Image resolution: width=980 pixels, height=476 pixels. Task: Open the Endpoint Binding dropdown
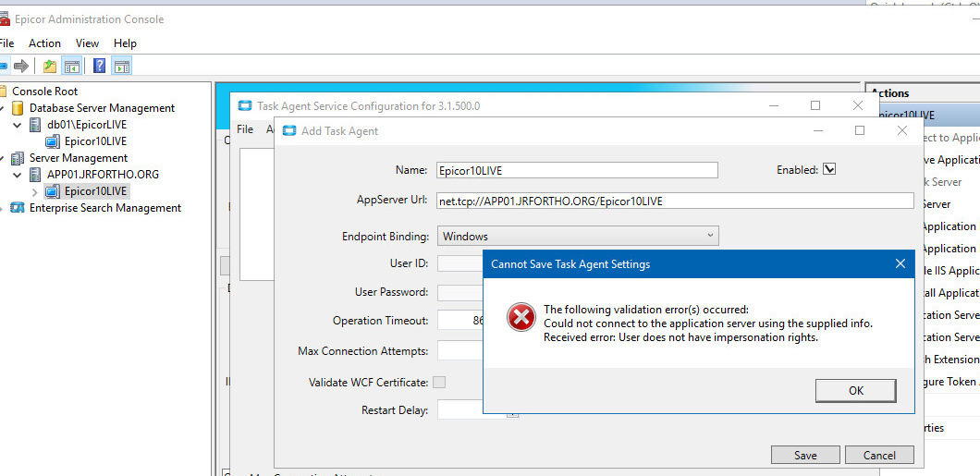(578, 236)
